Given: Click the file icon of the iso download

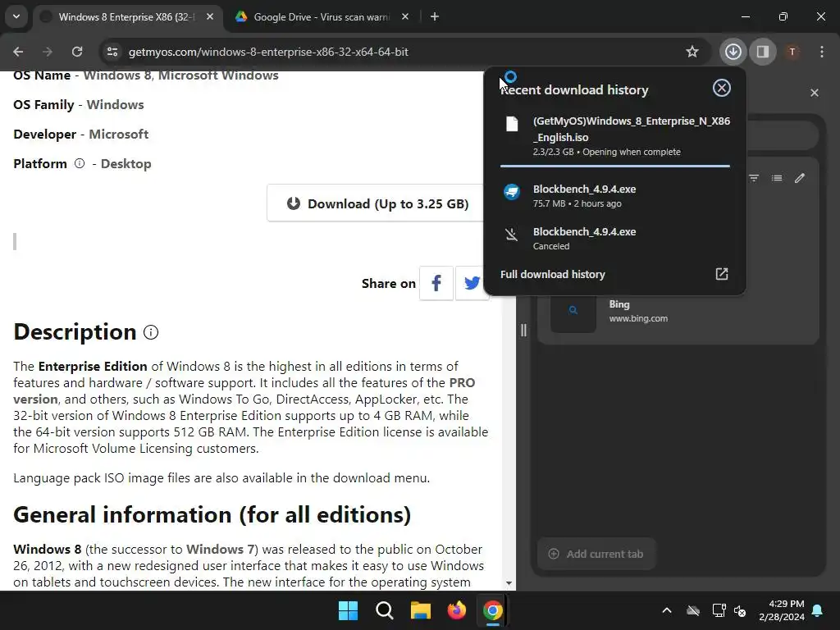Looking at the screenshot, I should point(512,124).
